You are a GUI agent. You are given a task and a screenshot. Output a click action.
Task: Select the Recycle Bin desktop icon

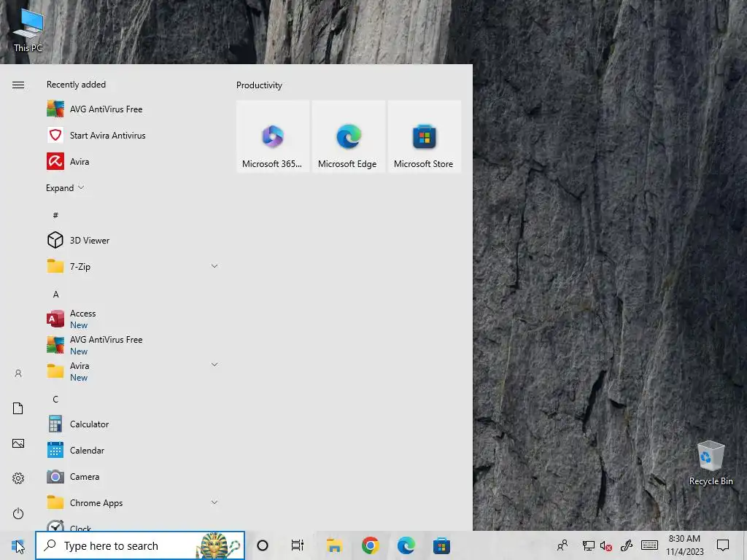click(x=711, y=463)
